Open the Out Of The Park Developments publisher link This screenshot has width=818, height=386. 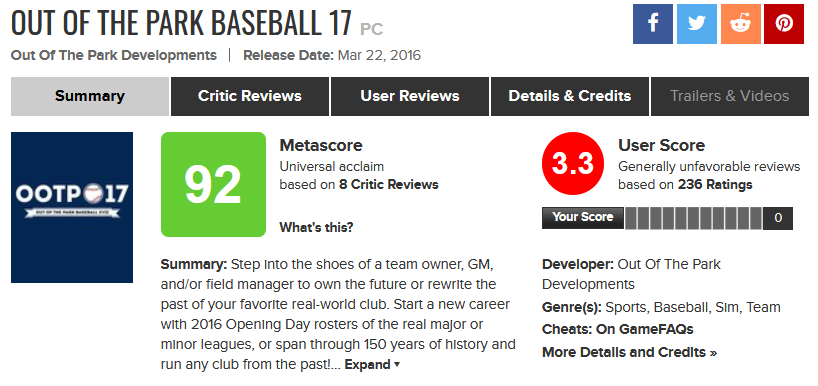114,55
